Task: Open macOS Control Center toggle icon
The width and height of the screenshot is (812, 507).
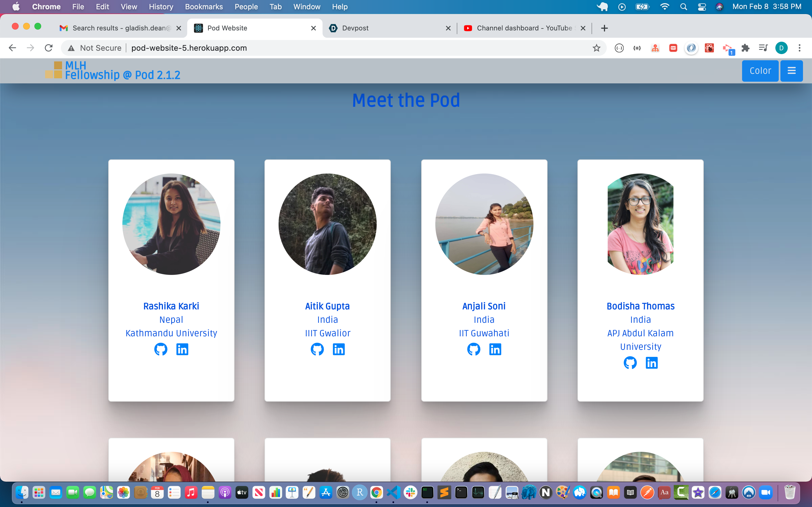Action: click(701, 7)
